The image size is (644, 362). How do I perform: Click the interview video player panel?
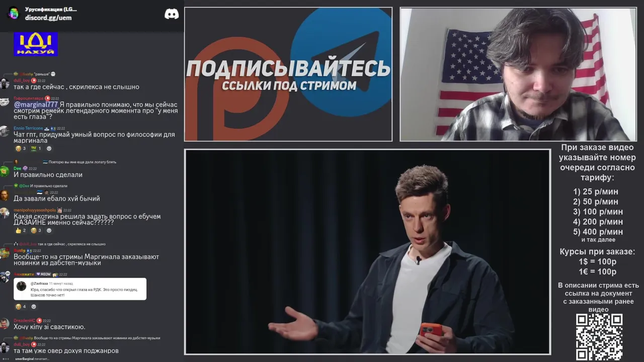coord(367,252)
